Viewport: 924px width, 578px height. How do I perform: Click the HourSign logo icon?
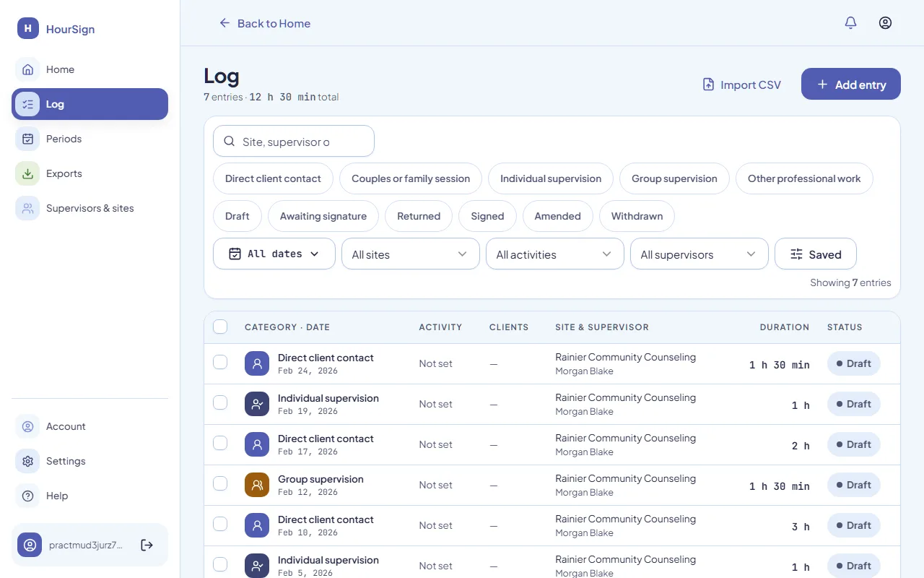click(x=28, y=29)
